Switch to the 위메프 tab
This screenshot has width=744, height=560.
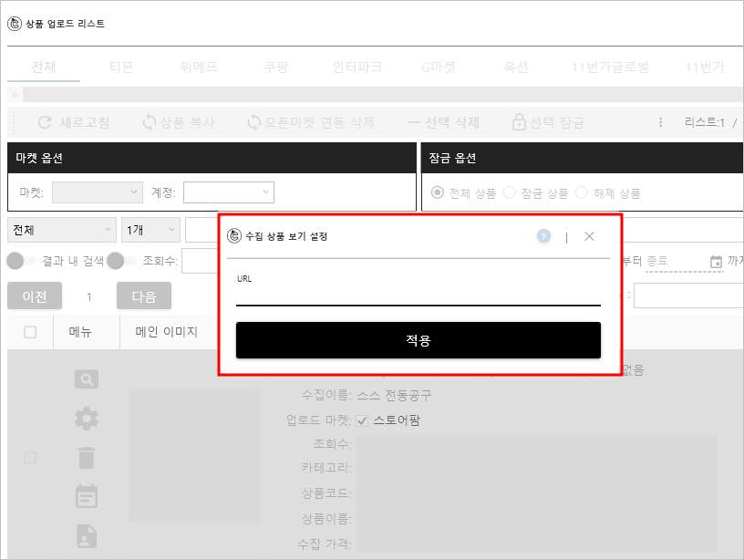tap(199, 67)
